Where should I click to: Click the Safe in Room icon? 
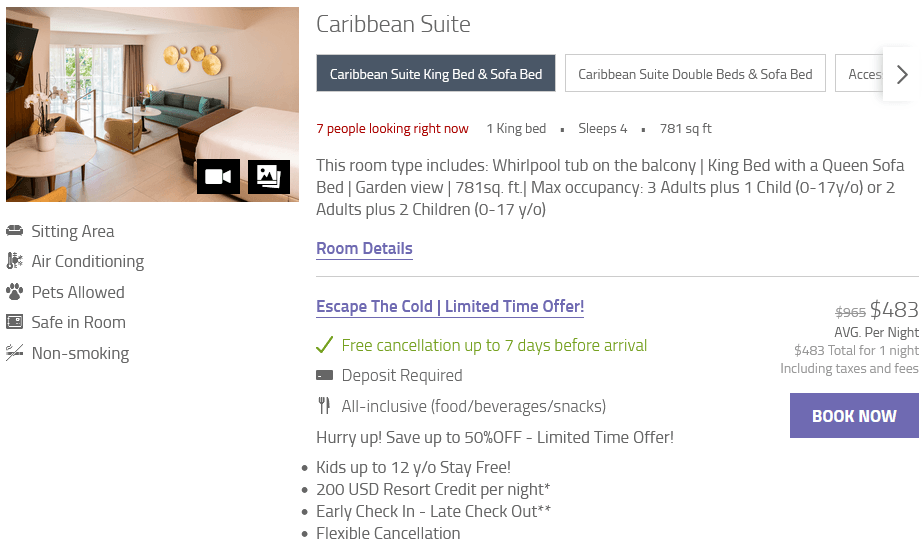pos(14,322)
